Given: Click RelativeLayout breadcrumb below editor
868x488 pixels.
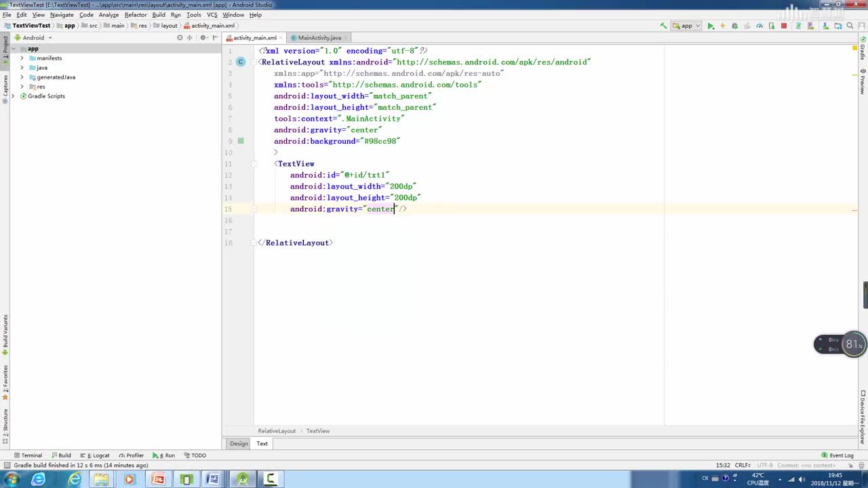Looking at the screenshot, I should coord(277,431).
